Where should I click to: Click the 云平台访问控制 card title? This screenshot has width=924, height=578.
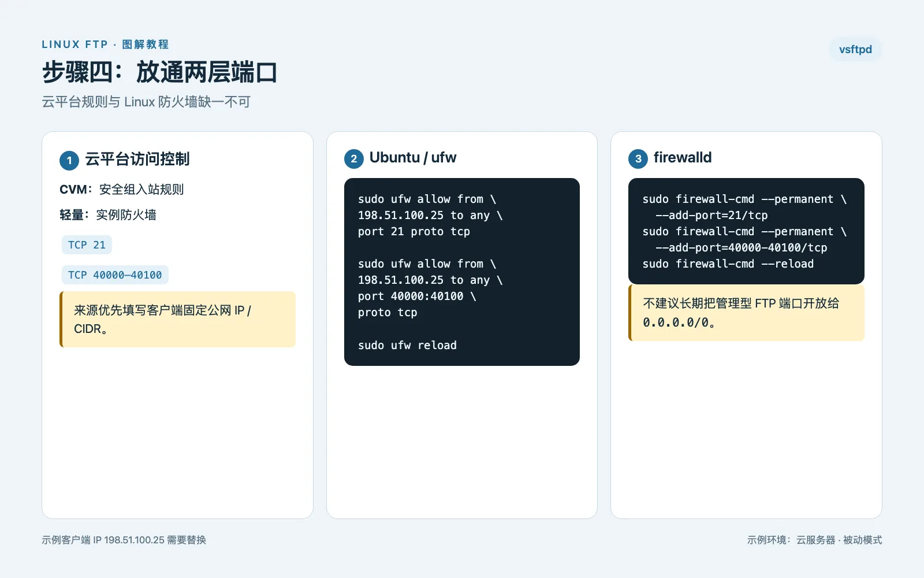(x=137, y=159)
